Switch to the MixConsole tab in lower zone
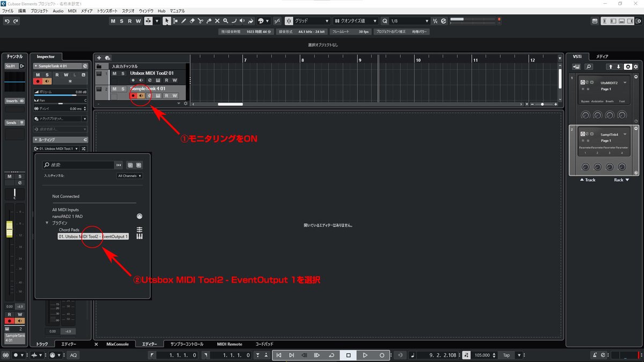 click(x=117, y=344)
